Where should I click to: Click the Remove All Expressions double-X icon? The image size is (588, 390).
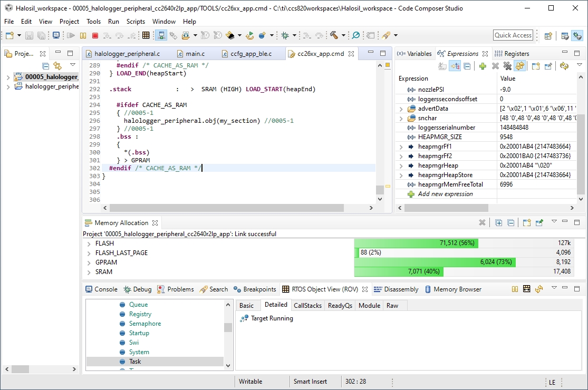(507, 66)
